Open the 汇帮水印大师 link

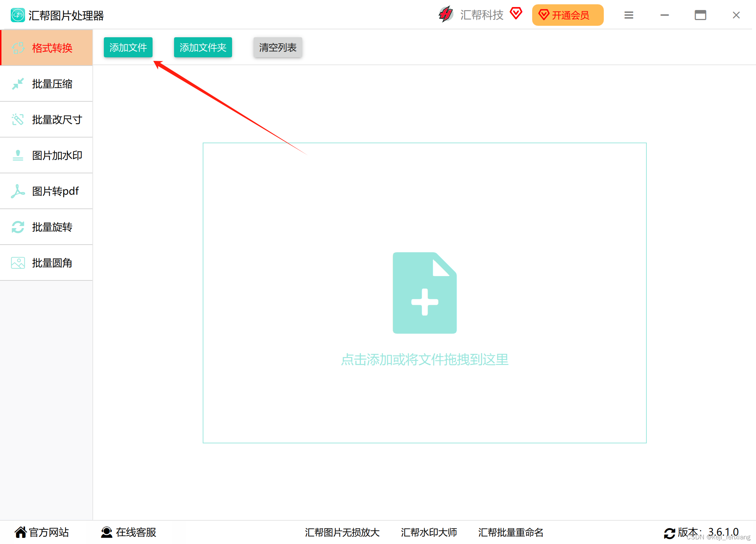(429, 533)
